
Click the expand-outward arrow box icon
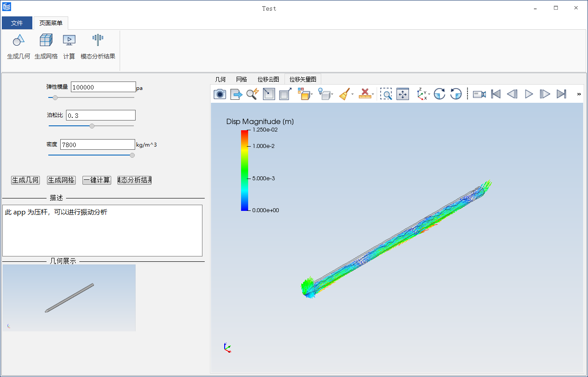tap(285, 94)
